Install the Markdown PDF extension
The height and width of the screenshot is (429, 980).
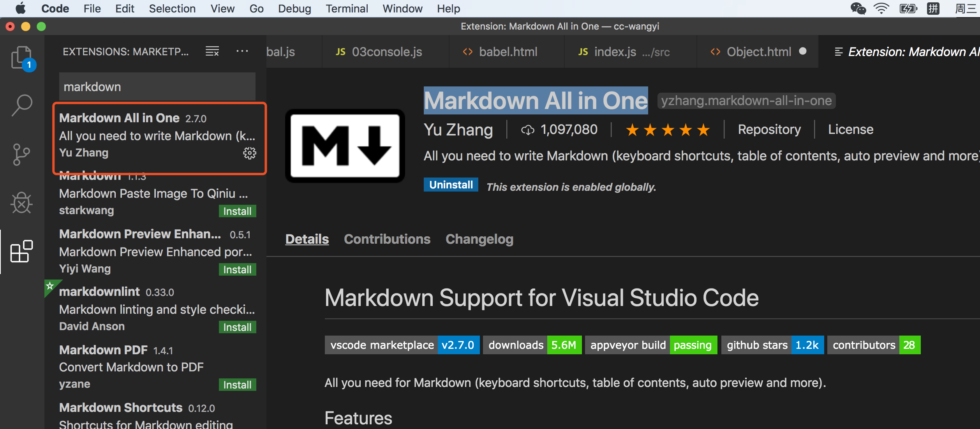[237, 385]
